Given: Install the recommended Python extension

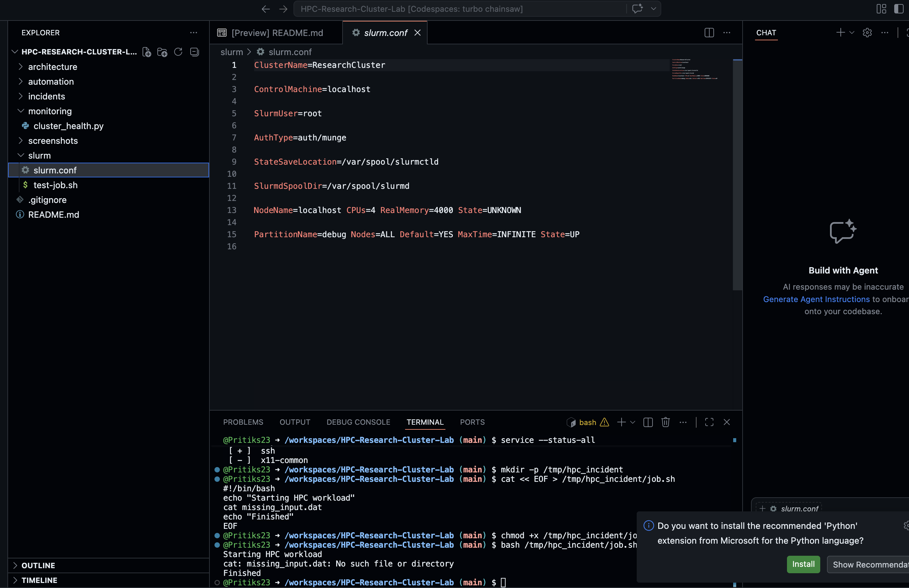Looking at the screenshot, I should [803, 564].
